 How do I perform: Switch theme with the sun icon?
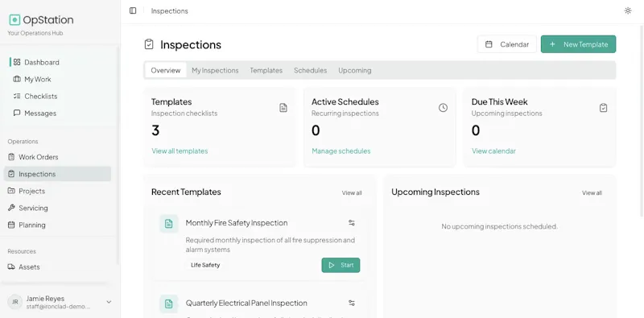[x=628, y=10]
